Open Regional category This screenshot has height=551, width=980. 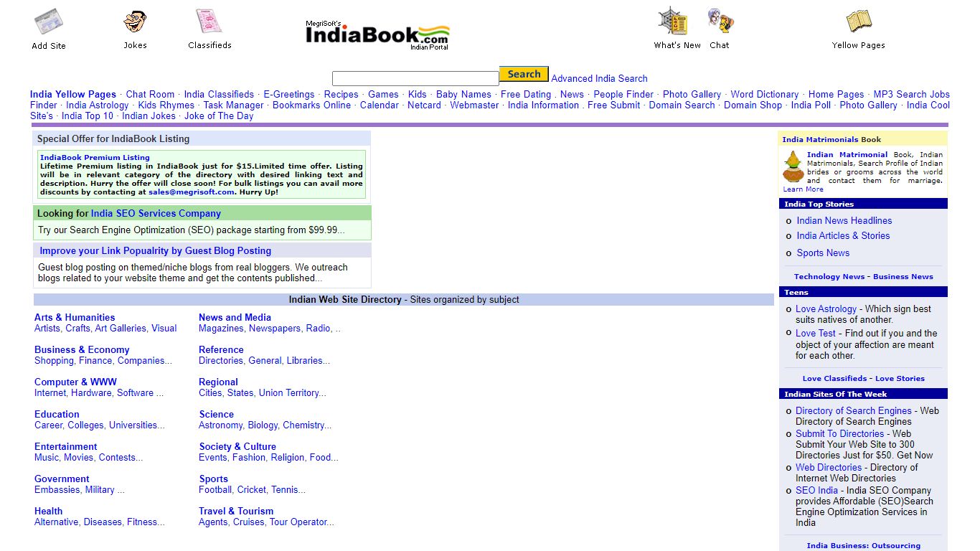point(218,382)
